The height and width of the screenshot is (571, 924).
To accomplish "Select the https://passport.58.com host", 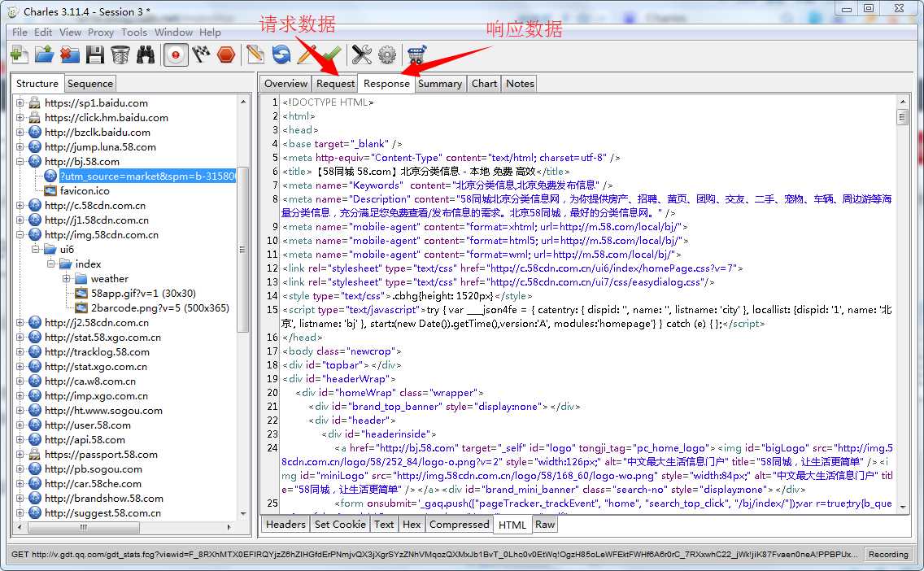I will pos(101,455).
